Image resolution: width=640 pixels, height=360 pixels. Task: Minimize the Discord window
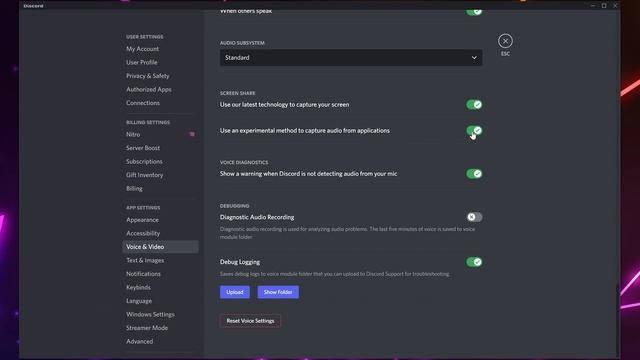tap(593, 6)
